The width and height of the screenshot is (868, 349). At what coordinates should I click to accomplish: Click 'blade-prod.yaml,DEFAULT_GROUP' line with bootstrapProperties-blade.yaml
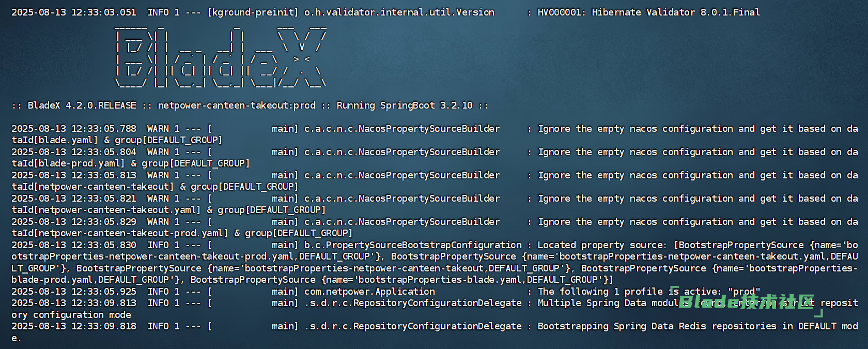click(312, 280)
